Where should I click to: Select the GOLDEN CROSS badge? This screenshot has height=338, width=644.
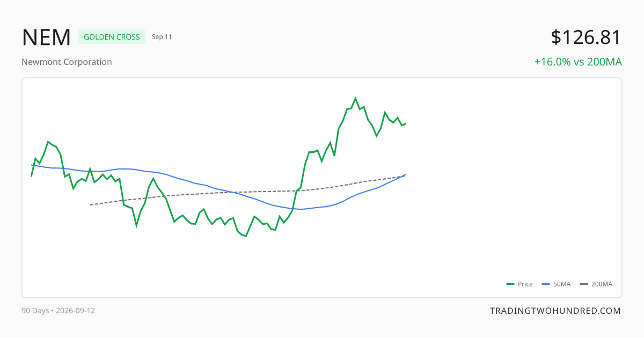[112, 37]
